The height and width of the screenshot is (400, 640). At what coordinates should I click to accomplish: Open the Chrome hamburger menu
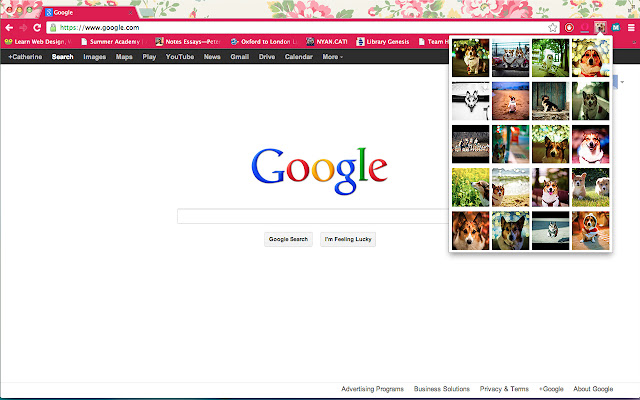(630, 27)
